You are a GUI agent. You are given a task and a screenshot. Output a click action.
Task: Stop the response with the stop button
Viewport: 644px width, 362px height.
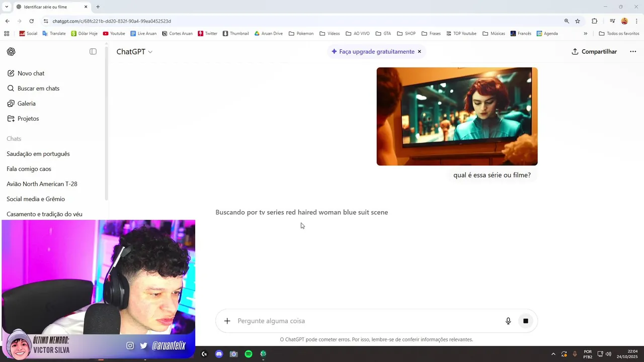(x=525, y=321)
